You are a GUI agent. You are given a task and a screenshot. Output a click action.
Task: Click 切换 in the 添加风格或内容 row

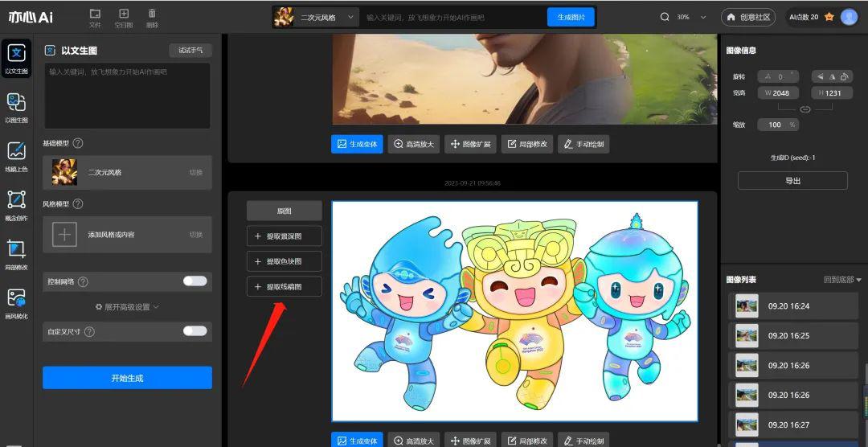click(196, 234)
